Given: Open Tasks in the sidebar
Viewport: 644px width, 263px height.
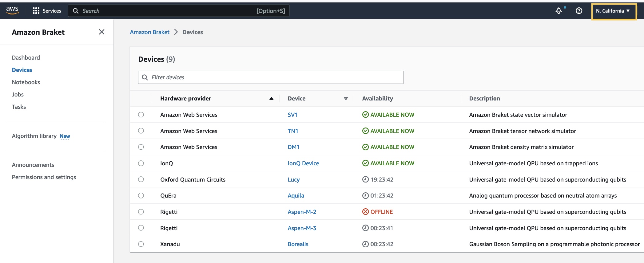Looking at the screenshot, I should [x=19, y=107].
